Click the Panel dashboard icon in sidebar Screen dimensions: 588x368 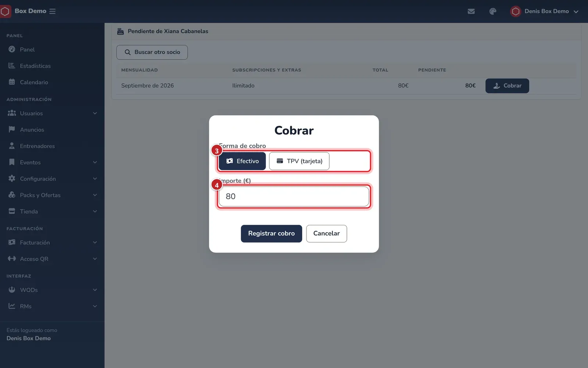[12, 49]
